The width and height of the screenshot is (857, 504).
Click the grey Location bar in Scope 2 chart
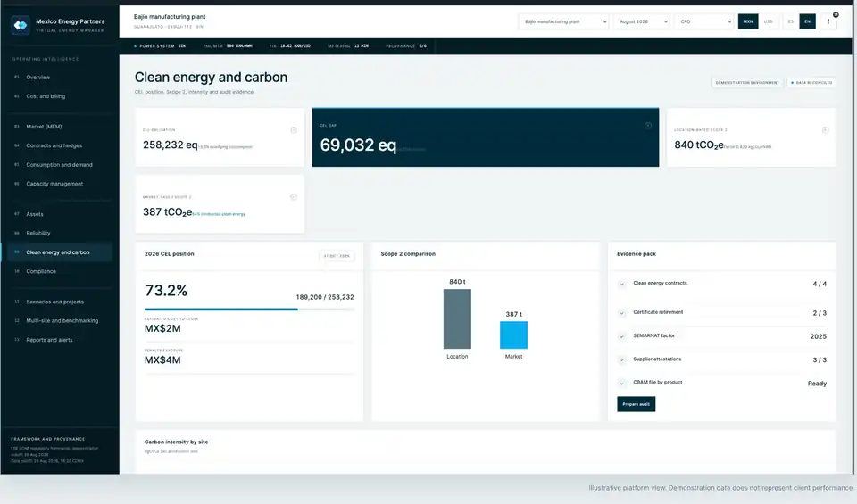457,318
